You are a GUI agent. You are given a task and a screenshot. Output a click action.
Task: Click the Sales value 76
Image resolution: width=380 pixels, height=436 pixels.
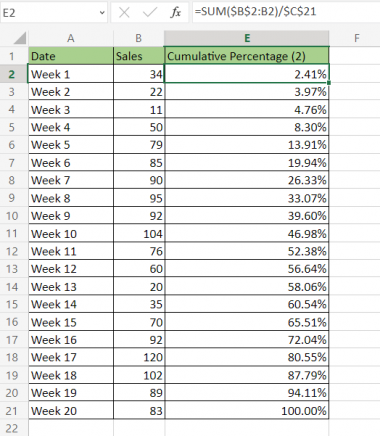(x=139, y=251)
